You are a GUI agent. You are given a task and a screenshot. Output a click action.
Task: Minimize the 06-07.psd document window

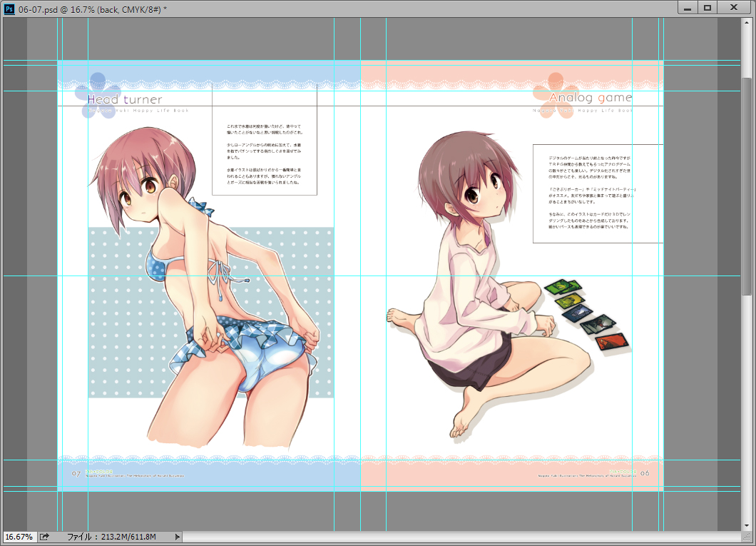point(688,8)
